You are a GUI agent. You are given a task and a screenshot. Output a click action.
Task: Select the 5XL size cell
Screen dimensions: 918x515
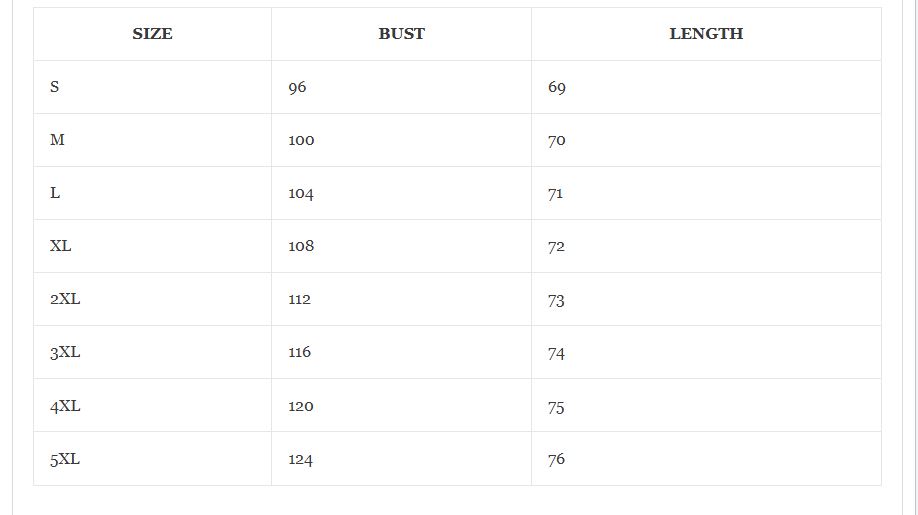(152, 459)
